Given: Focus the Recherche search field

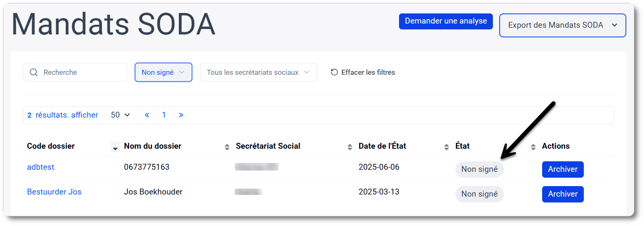Looking at the screenshot, I should click(75, 72).
